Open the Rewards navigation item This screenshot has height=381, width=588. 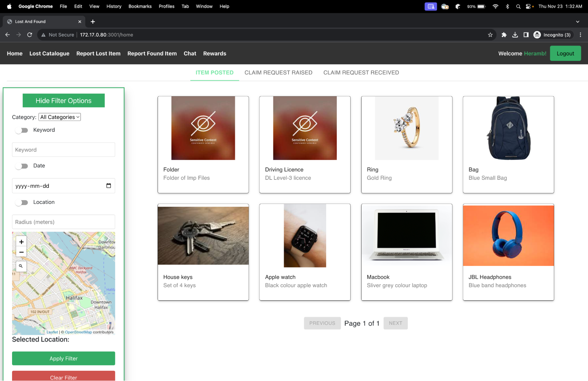click(214, 54)
